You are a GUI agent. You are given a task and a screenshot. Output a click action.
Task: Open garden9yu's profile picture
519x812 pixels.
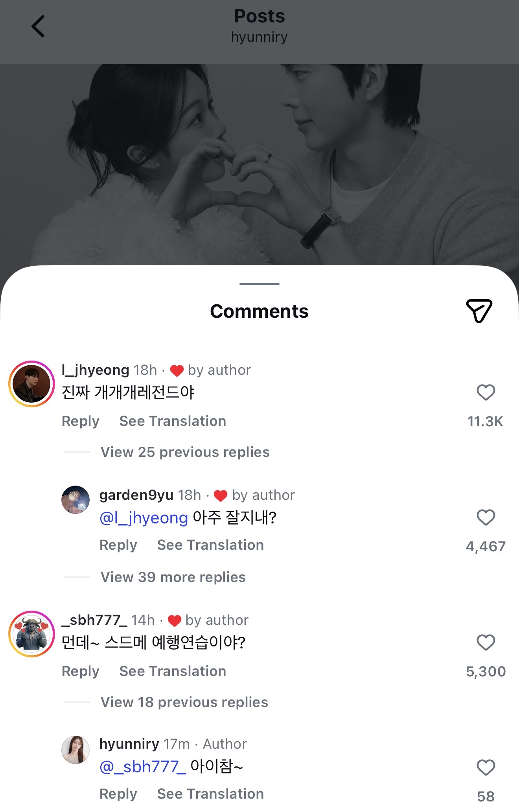pyautogui.click(x=75, y=499)
